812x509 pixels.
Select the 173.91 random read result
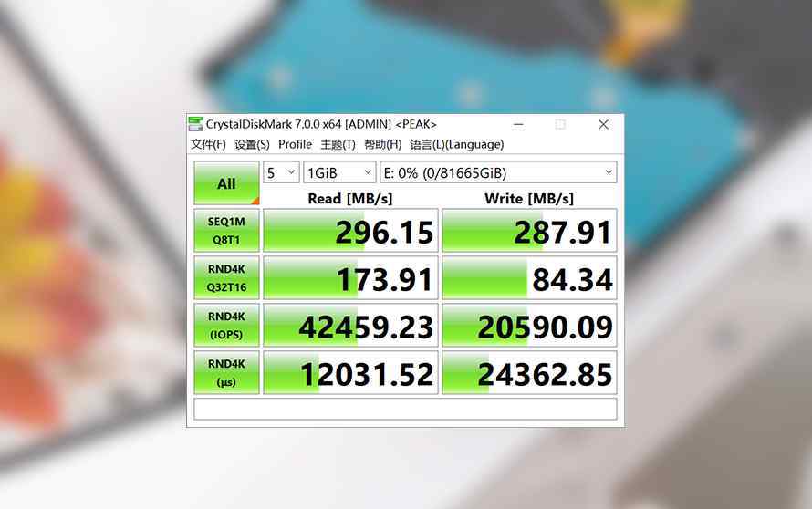point(350,278)
